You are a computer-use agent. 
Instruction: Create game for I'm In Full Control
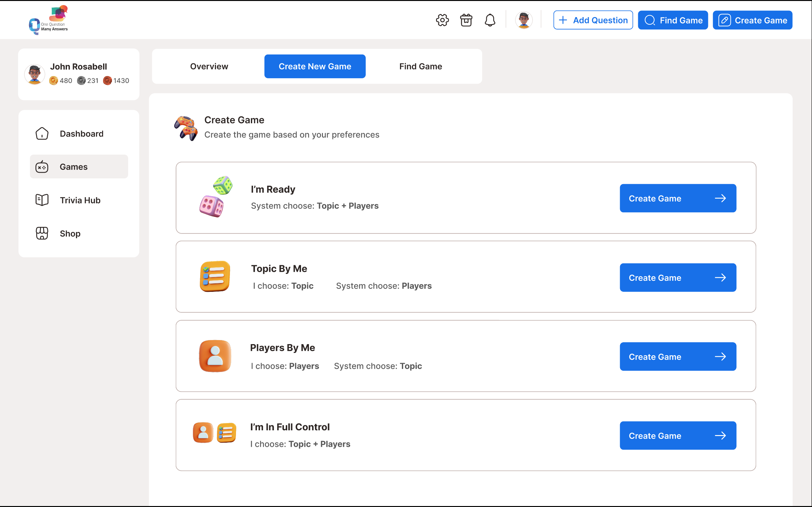(678, 436)
